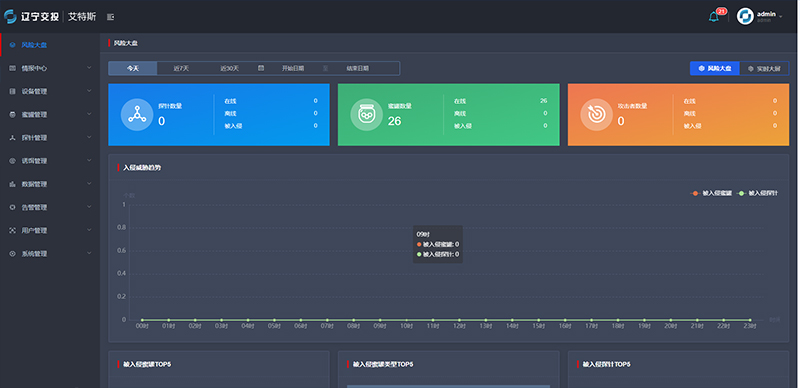The height and width of the screenshot is (388, 800).
Task: Select the 今天 time range button
Action: [133, 68]
